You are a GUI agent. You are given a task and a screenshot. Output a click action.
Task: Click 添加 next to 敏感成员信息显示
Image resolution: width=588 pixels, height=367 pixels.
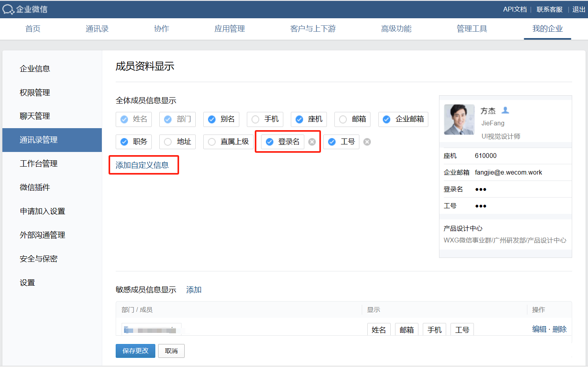[194, 290]
